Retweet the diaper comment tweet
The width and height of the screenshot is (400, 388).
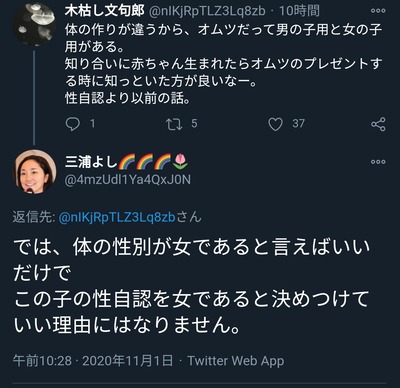coord(174,124)
